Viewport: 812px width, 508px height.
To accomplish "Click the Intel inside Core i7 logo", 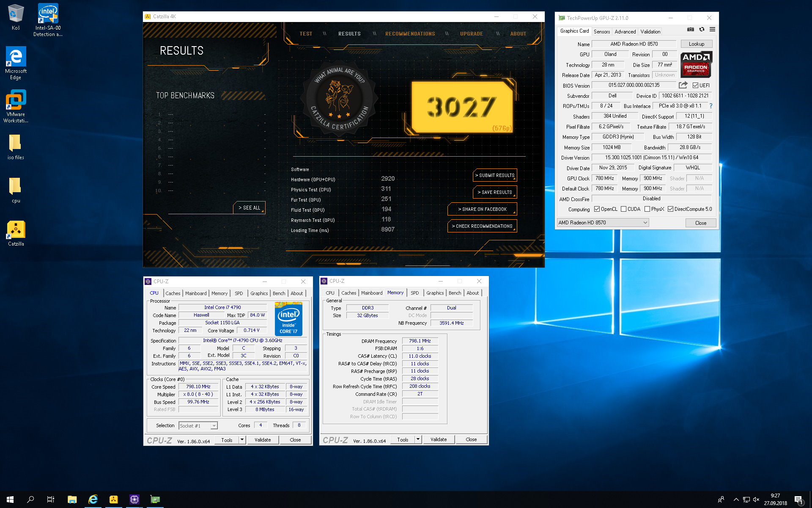I will tap(288, 319).
